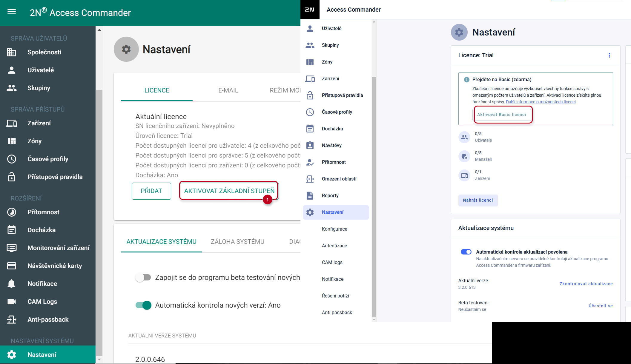This screenshot has height=364, width=631.
Task: Click Účastnit se beta link
Action: pyautogui.click(x=601, y=306)
